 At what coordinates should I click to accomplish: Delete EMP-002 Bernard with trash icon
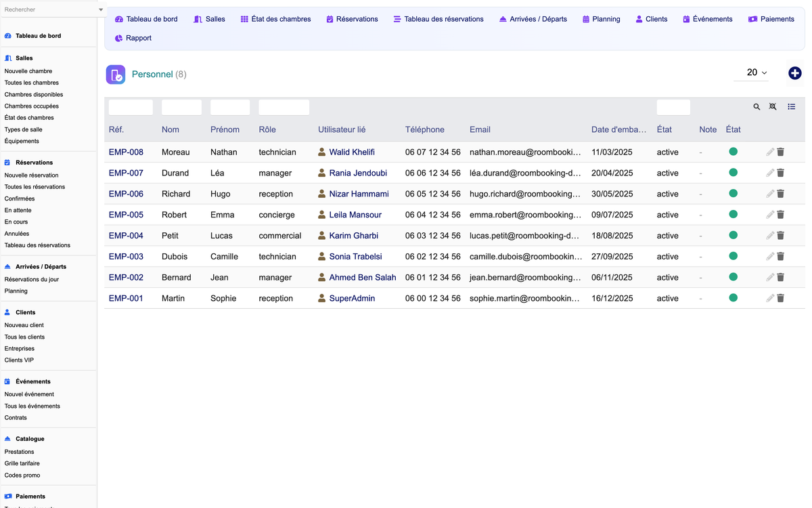(780, 278)
